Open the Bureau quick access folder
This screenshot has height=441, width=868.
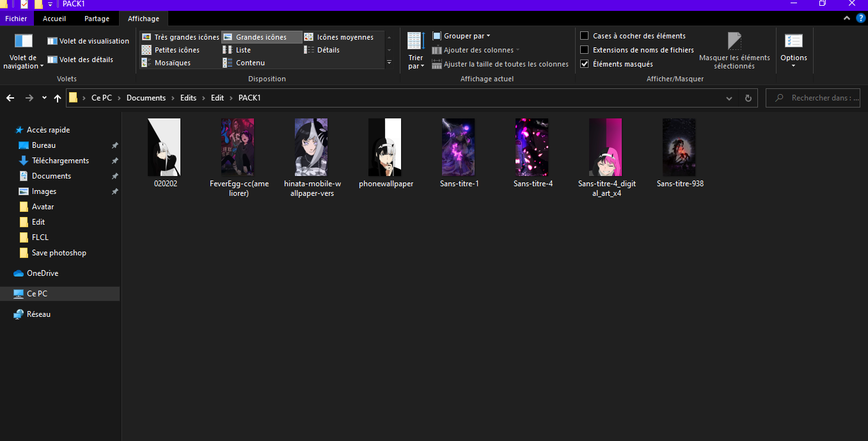click(43, 145)
